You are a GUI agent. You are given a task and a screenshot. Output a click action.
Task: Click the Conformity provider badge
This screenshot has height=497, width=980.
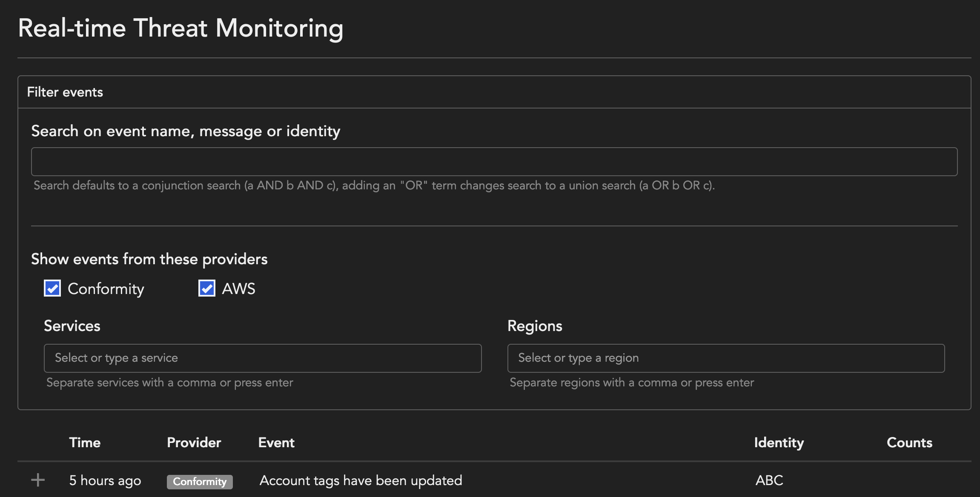pyautogui.click(x=200, y=481)
